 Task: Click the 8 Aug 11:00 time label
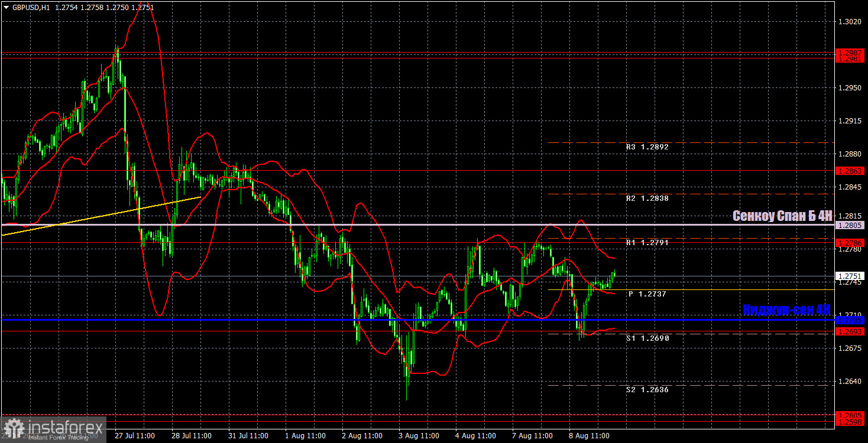[x=590, y=436]
